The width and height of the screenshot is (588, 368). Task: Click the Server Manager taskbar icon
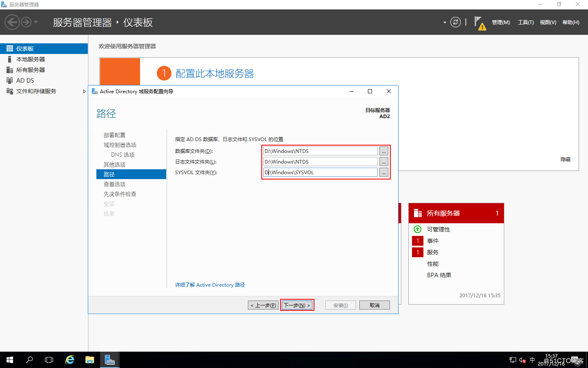(109, 360)
